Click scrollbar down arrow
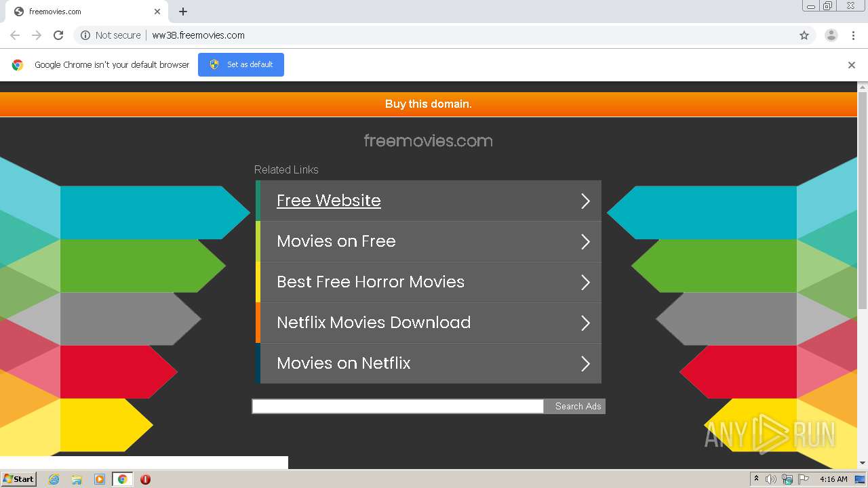The width and height of the screenshot is (868, 488). (863, 464)
